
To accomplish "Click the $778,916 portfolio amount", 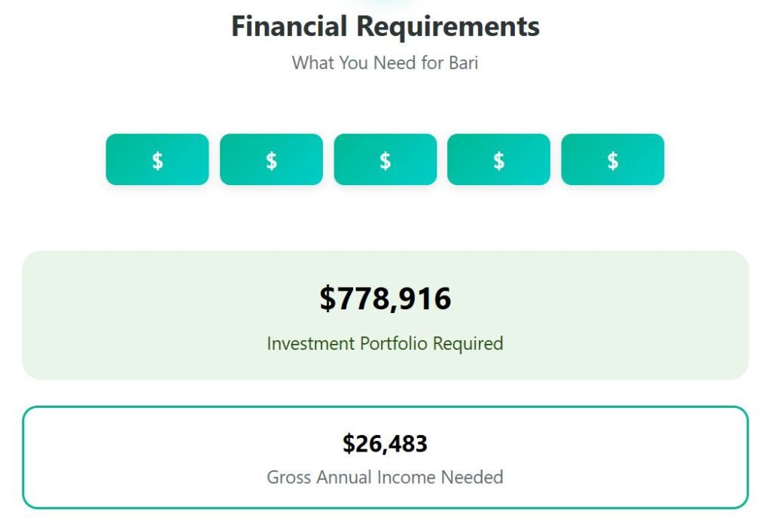I will [x=385, y=299].
